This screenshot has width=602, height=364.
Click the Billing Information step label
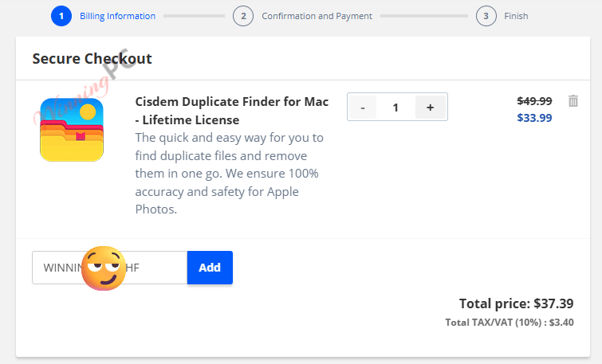117,16
